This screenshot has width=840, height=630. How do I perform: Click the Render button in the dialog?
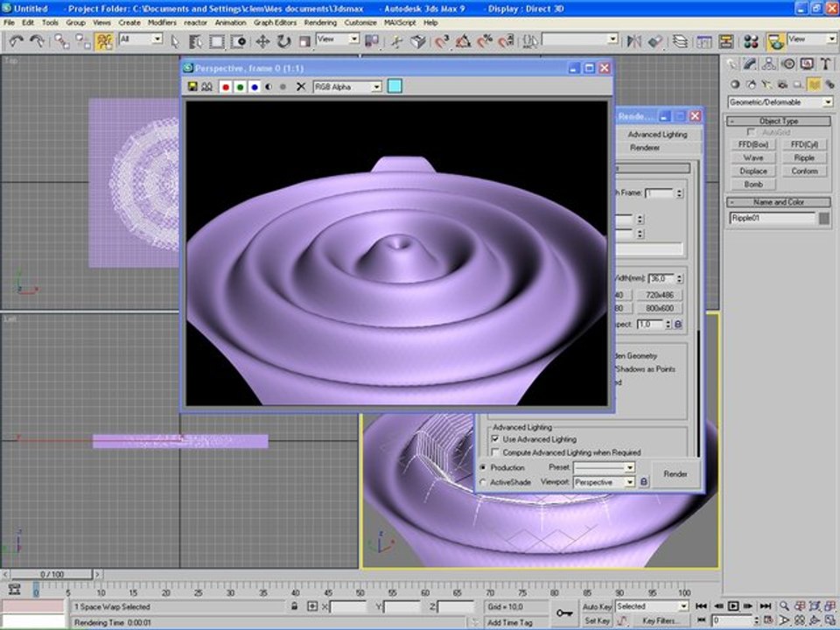click(675, 473)
